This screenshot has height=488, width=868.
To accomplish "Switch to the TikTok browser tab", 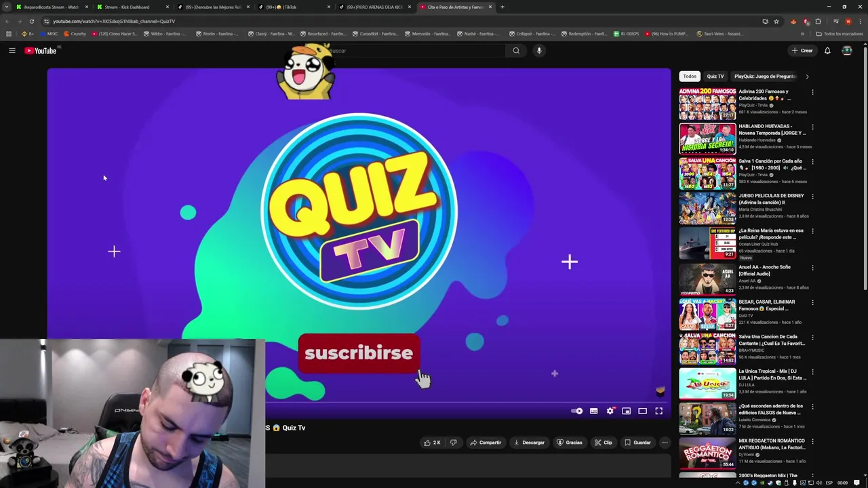I will (x=292, y=7).
